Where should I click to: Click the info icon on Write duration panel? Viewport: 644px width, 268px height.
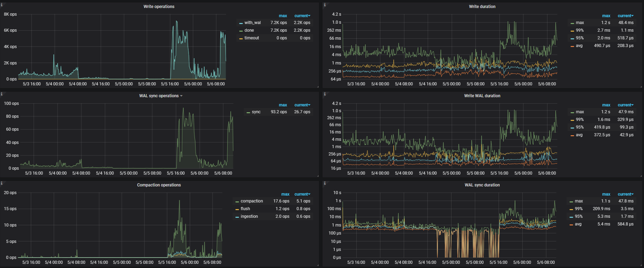[325, 5]
